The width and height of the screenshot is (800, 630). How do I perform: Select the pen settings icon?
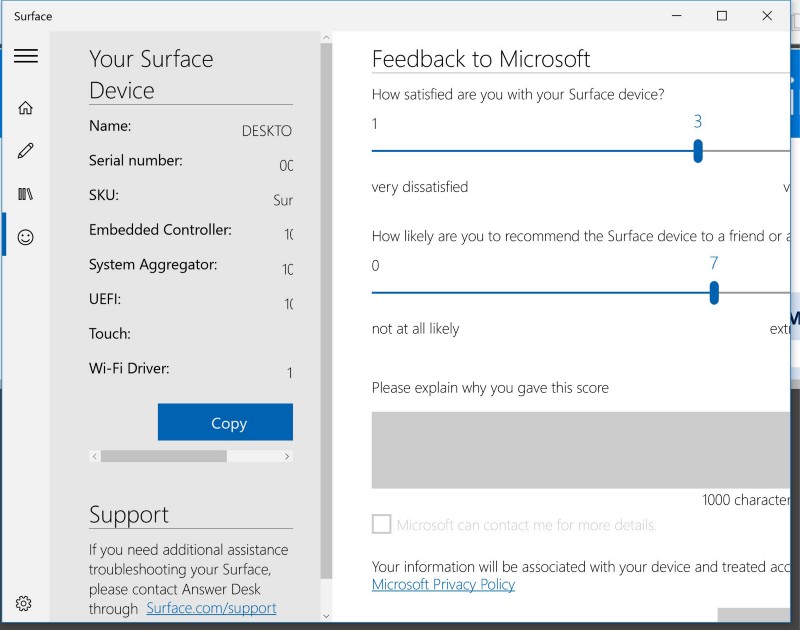pyautogui.click(x=26, y=151)
